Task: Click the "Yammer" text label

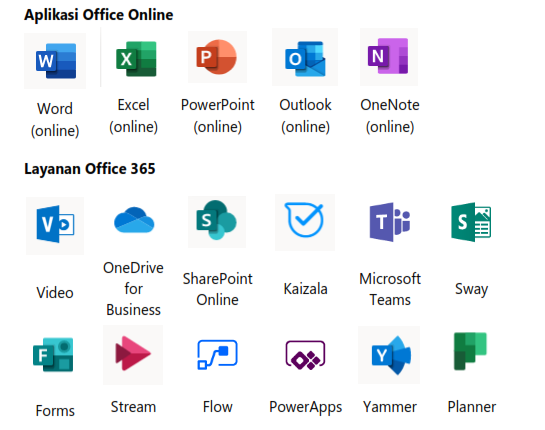Action: (390, 407)
